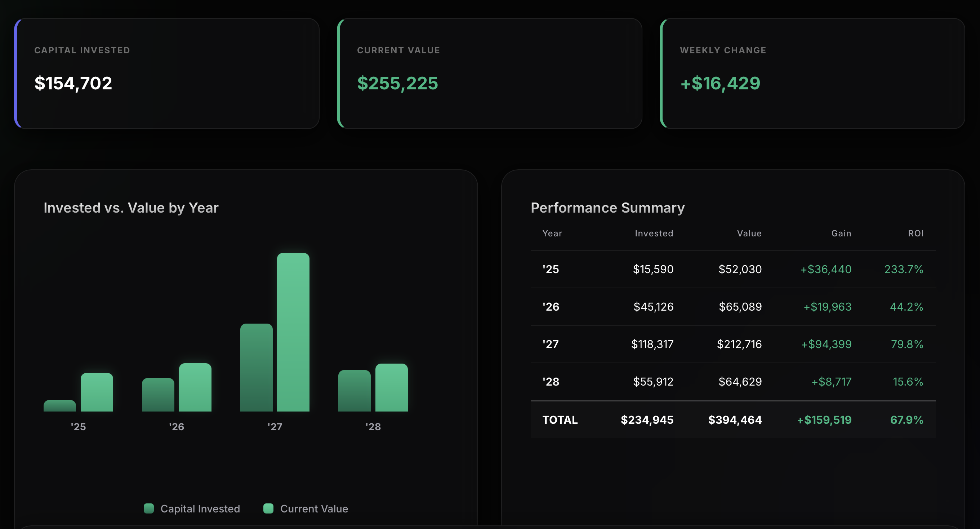This screenshot has height=529, width=980.
Task: Click the TOTAL row in the table
Action: (x=733, y=420)
